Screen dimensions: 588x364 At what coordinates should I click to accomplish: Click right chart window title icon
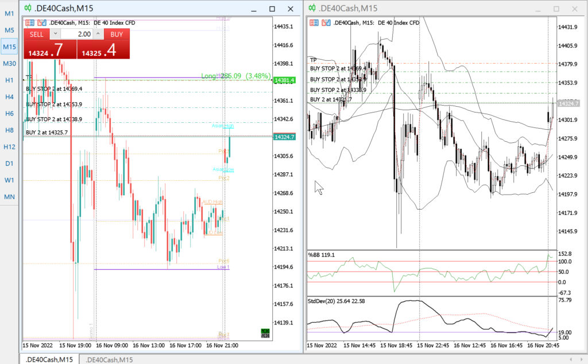pyautogui.click(x=312, y=8)
